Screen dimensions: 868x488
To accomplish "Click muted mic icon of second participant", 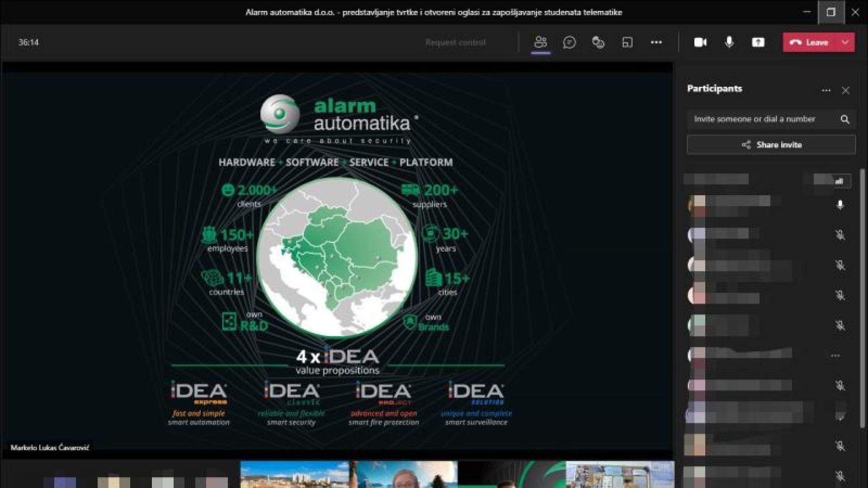I will point(840,235).
